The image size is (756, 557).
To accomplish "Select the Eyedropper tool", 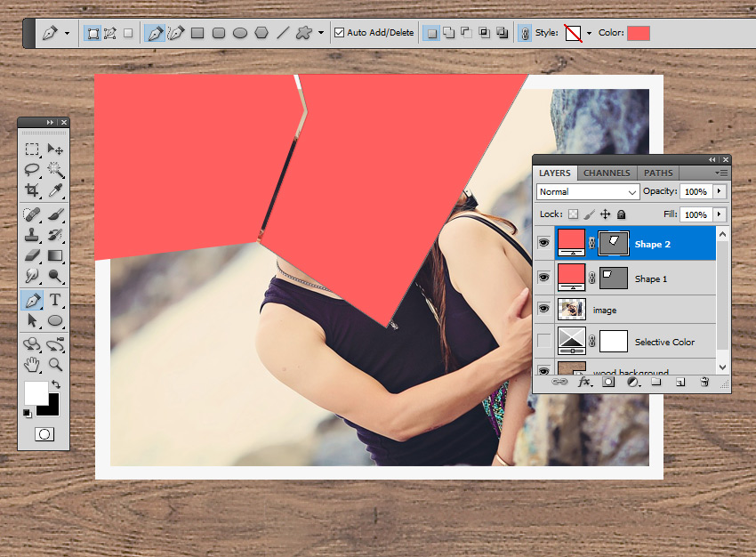I will (x=55, y=190).
